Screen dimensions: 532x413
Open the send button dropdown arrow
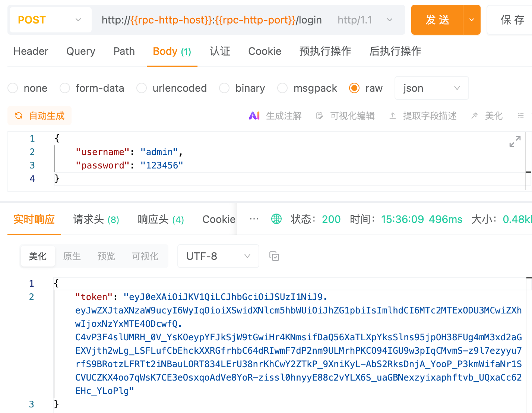[x=472, y=20]
